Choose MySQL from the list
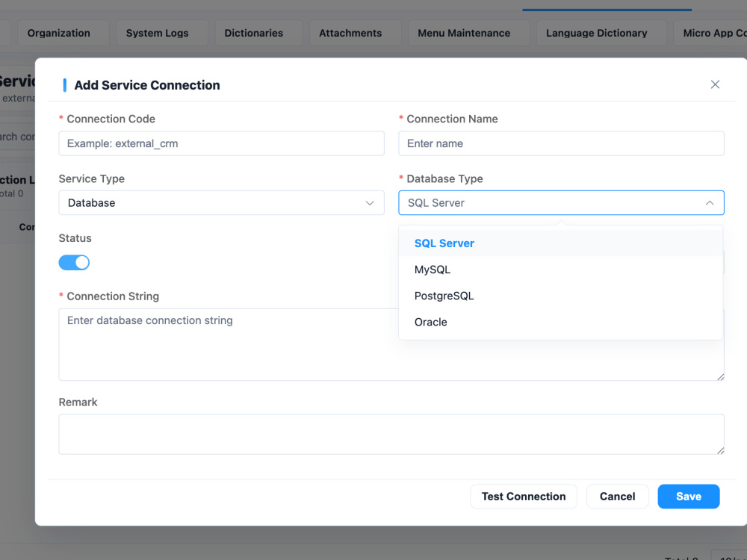Viewport: 747px width, 560px height. [561, 270]
